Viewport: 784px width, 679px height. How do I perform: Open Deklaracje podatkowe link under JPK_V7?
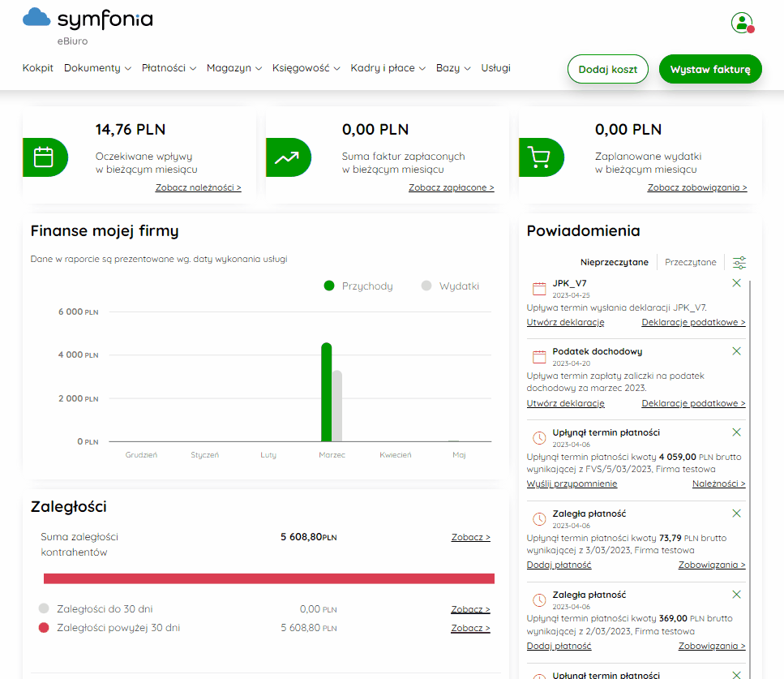tap(693, 322)
